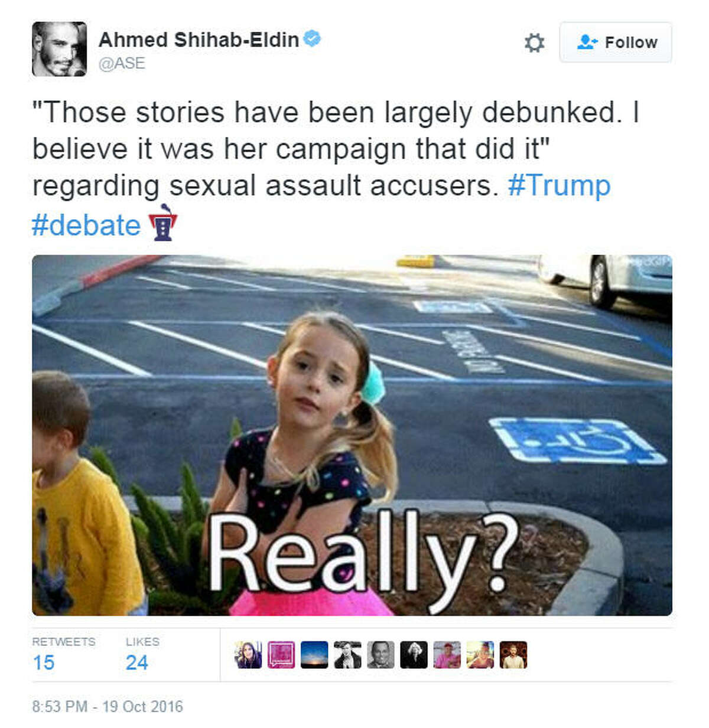This screenshot has height=728, width=709.
Task: Open the gear settings icon
Action: 534,43
